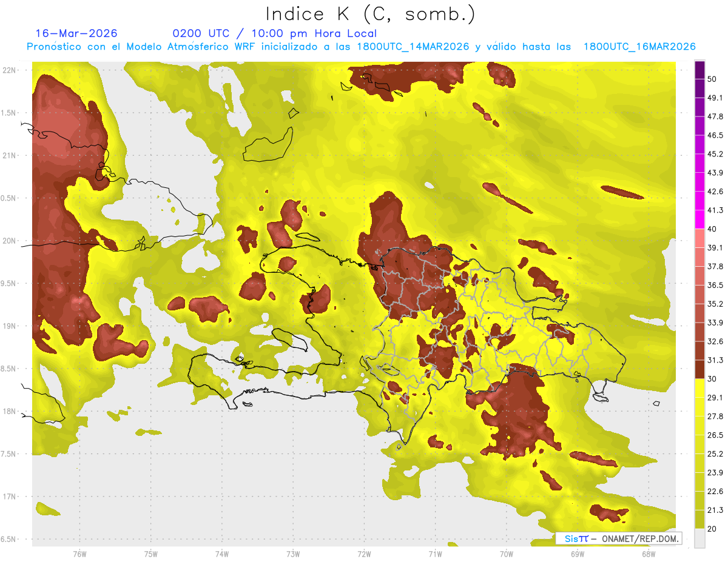This screenshot has width=728, height=562.
Task: Click the 17N latitude label
Action: tap(8, 497)
